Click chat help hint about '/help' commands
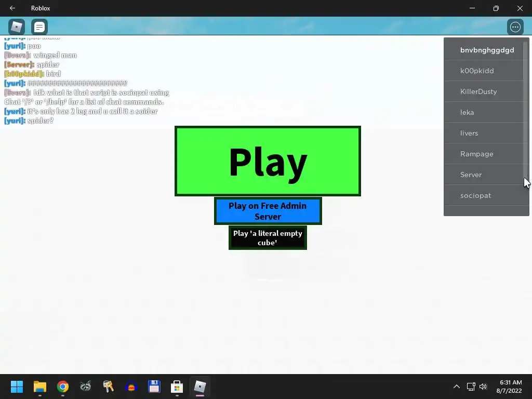This screenshot has height=399, width=532. [84, 102]
